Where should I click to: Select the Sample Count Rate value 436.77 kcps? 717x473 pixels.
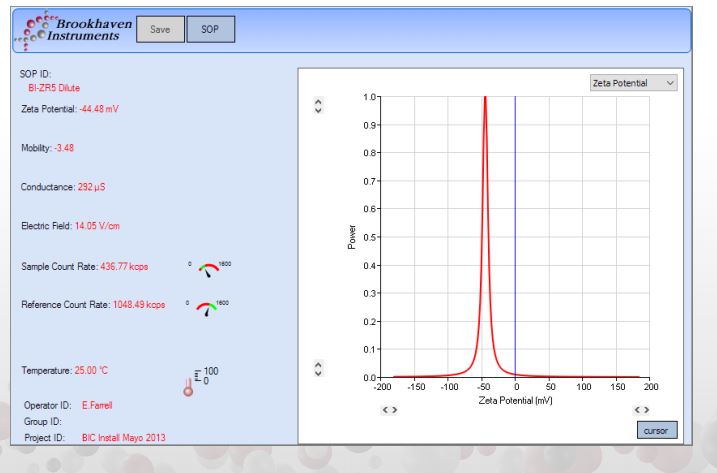[124, 266]
